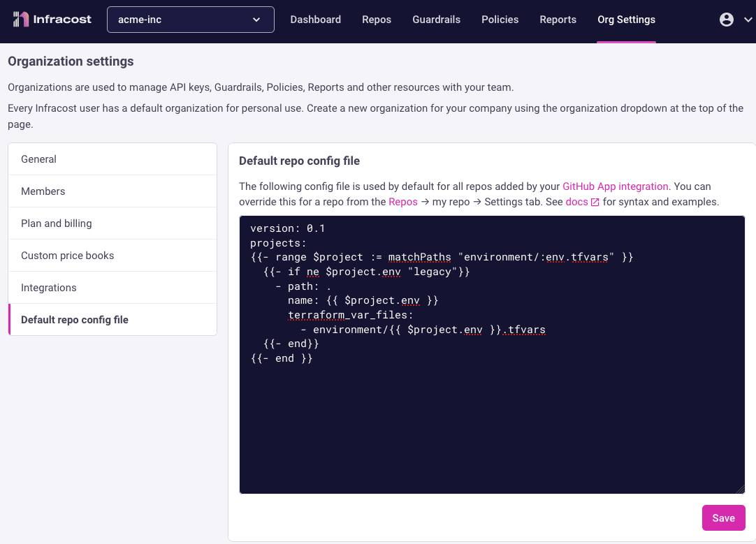Click the 'projects:' line in editor
The image size is (756, 544).
(278, 243)
